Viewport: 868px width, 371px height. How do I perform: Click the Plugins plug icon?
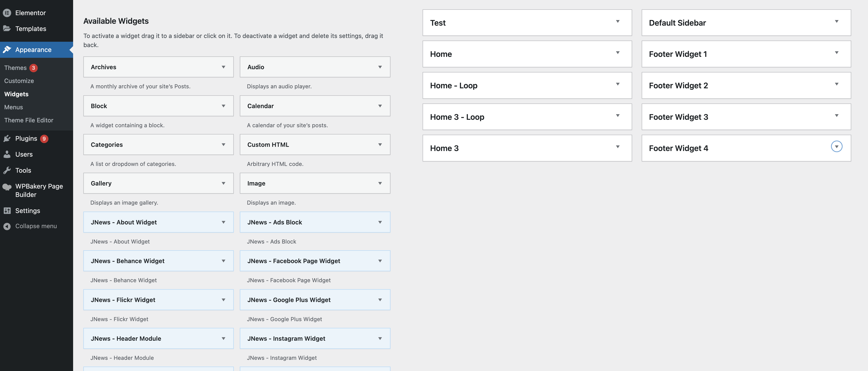tap(7, 139)
